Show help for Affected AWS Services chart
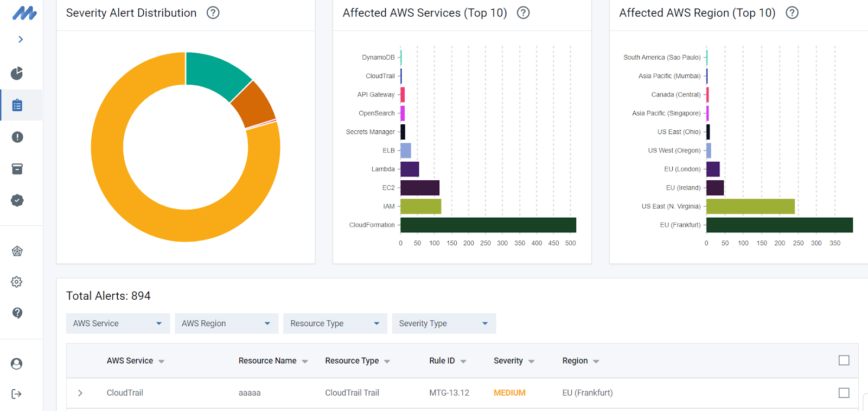 [523, 12]
